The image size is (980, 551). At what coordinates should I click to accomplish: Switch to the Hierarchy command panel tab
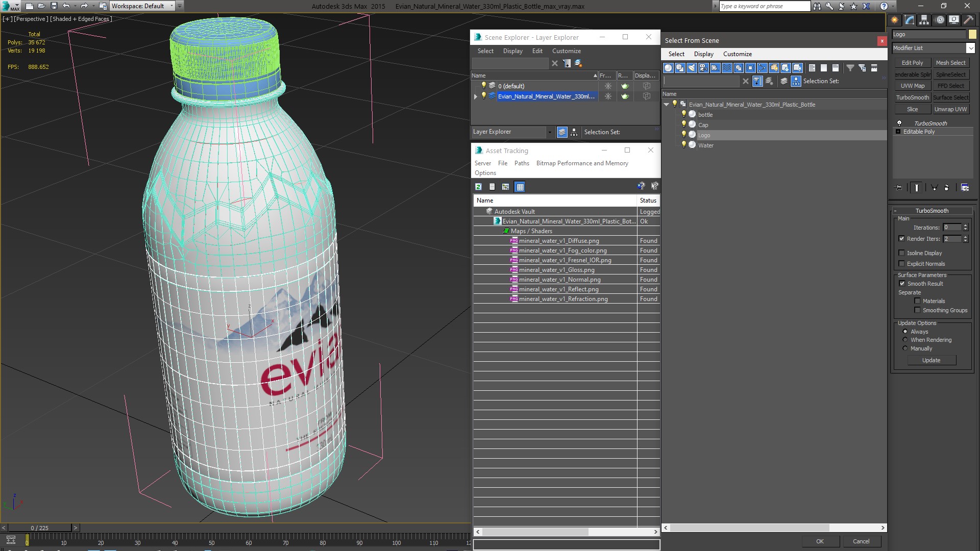coord(924,20)
